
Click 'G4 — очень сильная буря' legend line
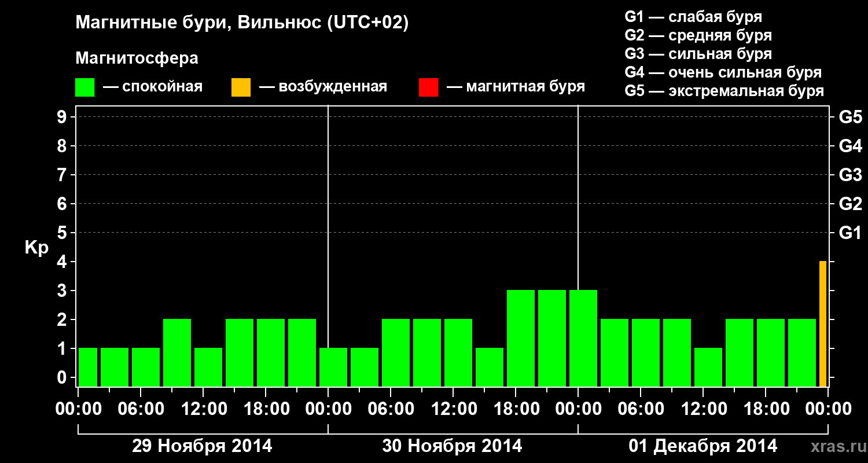point(723,72)
